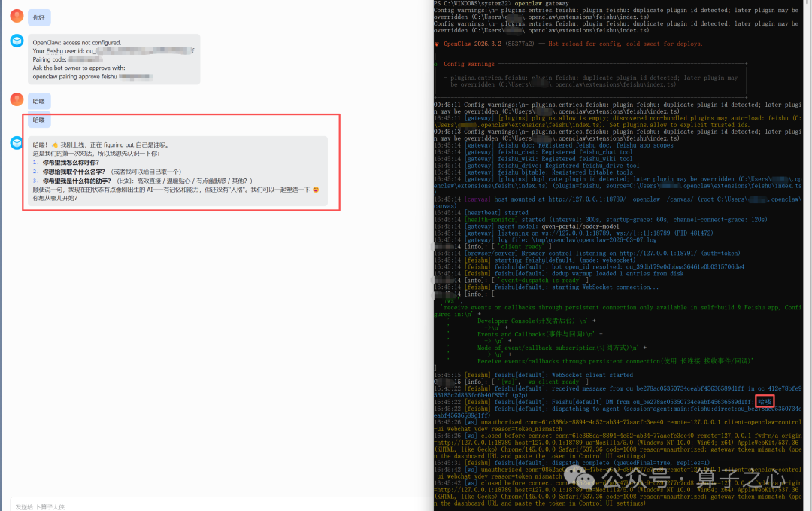Select the "Pairing code:" line
This screenshot has height=511, width=812.
coord(68,59)
